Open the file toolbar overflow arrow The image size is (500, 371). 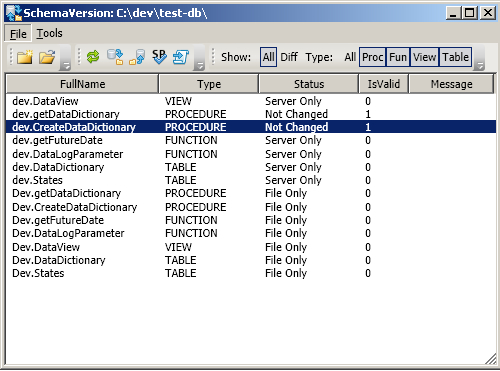[66, 58]
